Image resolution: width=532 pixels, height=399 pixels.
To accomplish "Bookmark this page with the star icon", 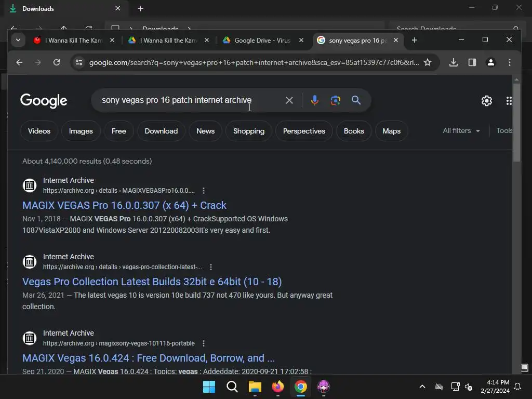I will point(428,62).
